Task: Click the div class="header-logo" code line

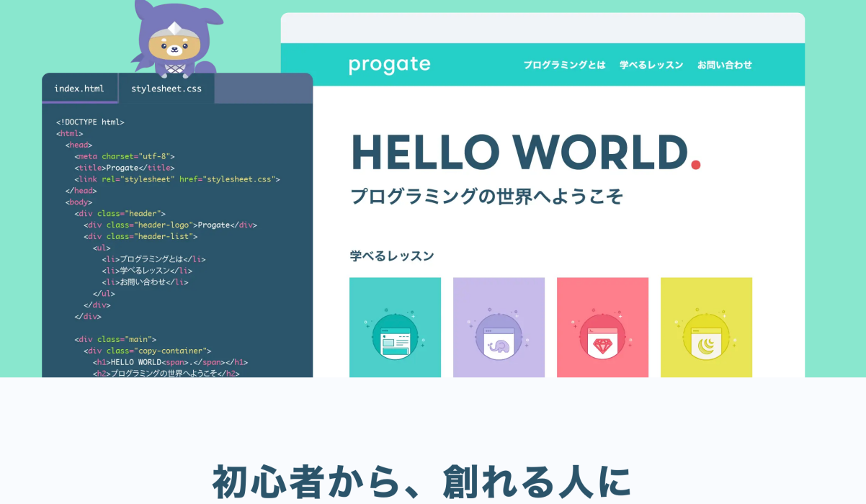Action: click(x=170, y=225)
